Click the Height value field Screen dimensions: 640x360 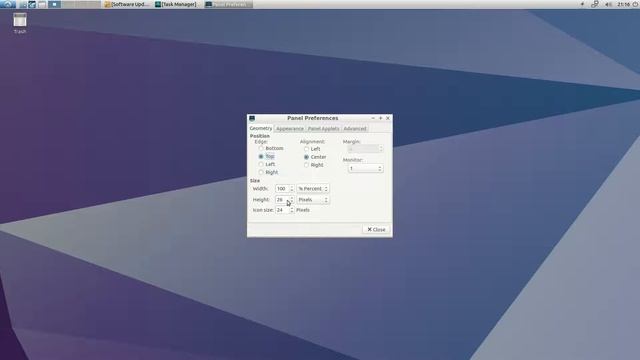[282, 200]
